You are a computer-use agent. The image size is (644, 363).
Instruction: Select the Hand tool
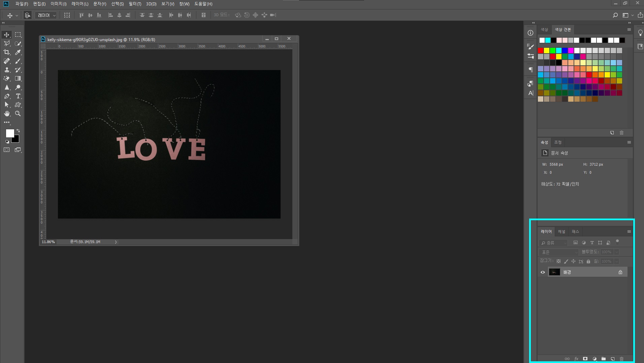(x=7, y=113)
